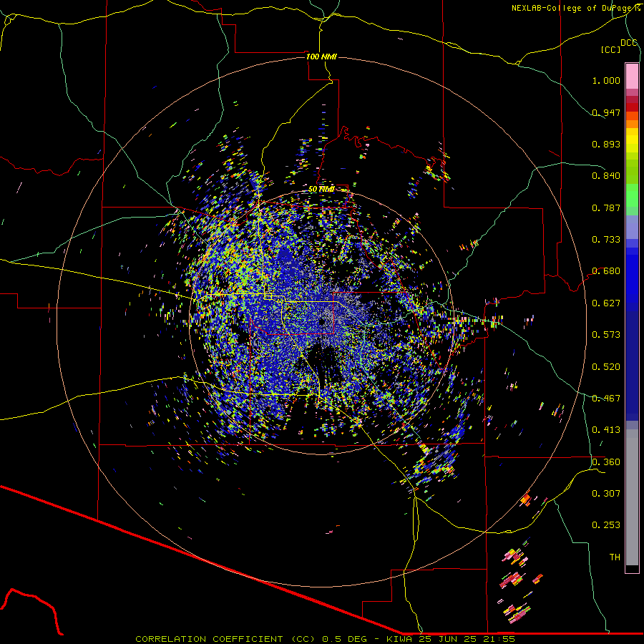
Task: Select the 0.360 scale value
Action: click(606, 462)
